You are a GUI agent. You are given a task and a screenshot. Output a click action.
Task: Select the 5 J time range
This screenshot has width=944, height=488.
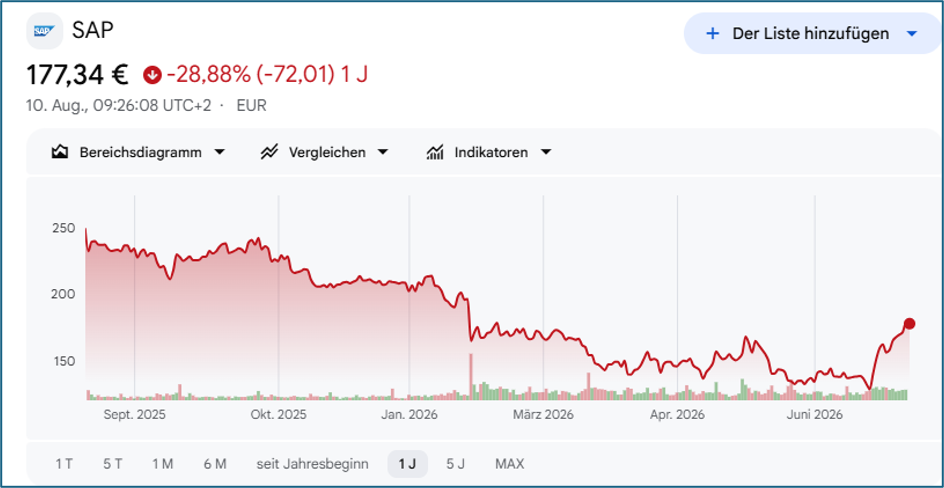(455, 464)
